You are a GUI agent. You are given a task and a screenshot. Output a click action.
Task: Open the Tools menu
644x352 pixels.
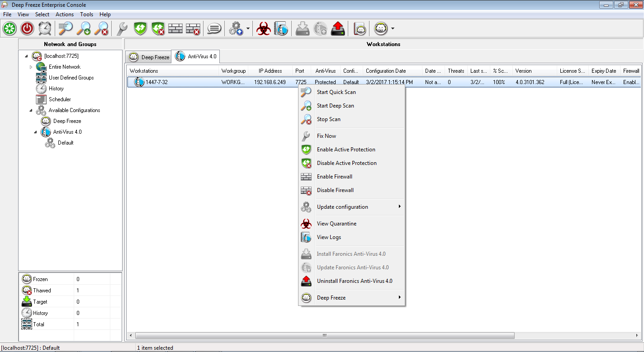click(x=87, y=14)
